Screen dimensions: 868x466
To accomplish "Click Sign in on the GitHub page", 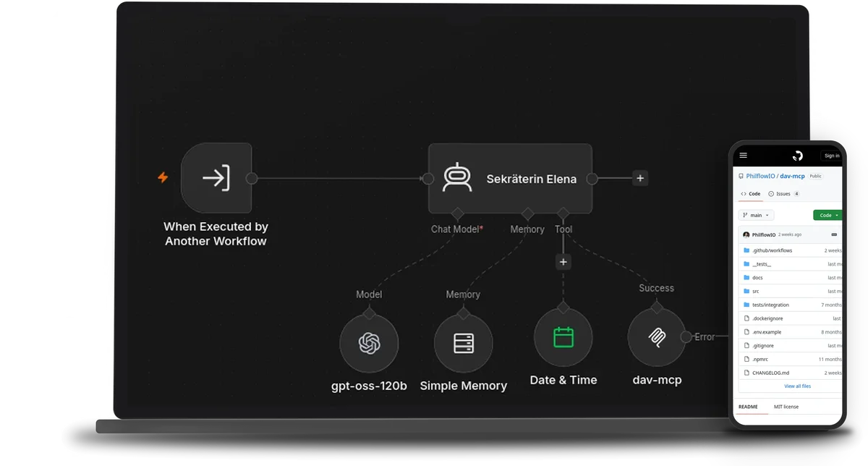I will 832,156.
